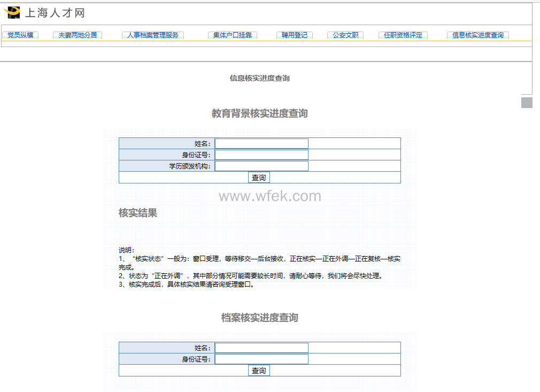Switch to the 公安文职 tab

[345, 35]
